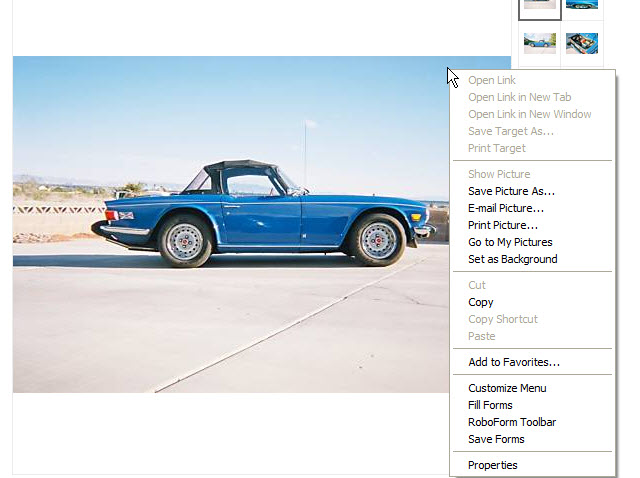Open the car engine bay thumbnail
Viewport: 640px width, 478px height.
[x=582, y=43]
